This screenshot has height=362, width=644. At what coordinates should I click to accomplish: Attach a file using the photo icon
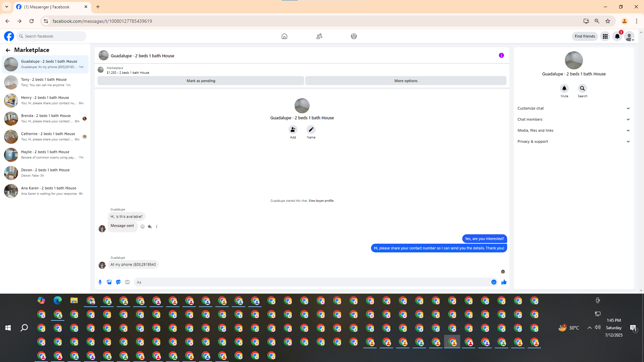pos(109,282)
